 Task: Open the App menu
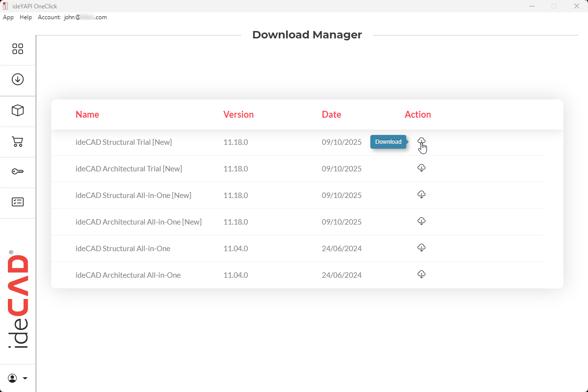[x=8, y=17]
